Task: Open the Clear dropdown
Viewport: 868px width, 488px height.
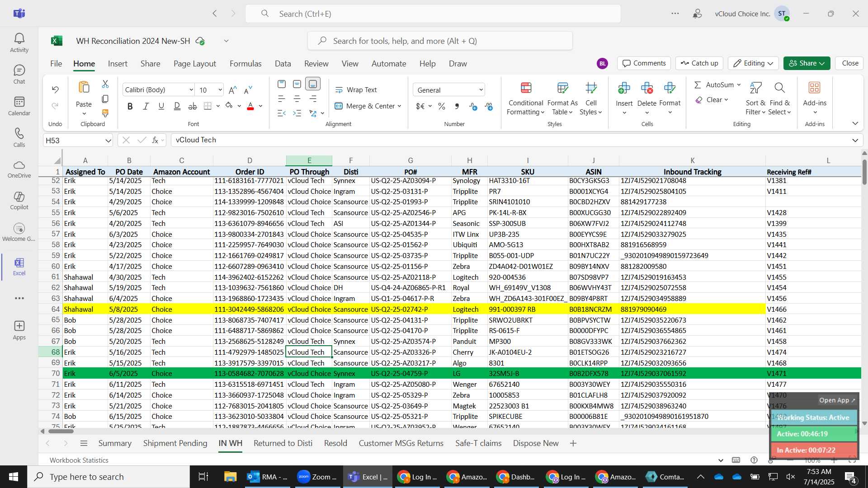Action: 726,100
